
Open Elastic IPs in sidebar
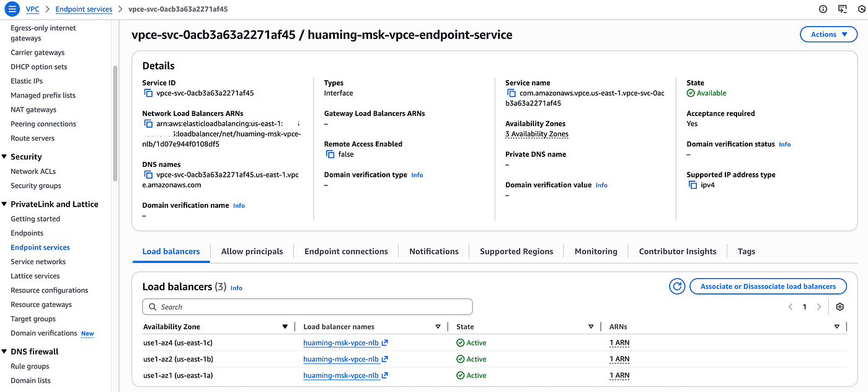point(27,81)
